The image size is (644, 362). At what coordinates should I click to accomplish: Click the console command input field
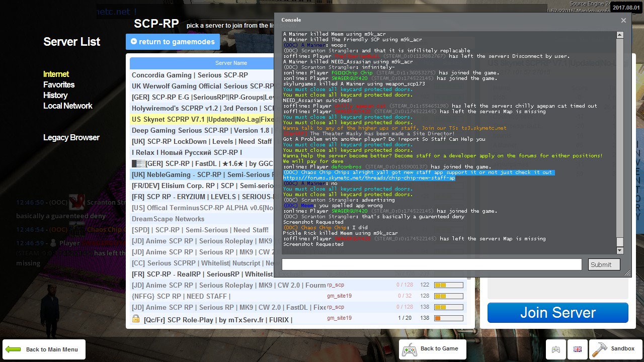pos(431,264)
